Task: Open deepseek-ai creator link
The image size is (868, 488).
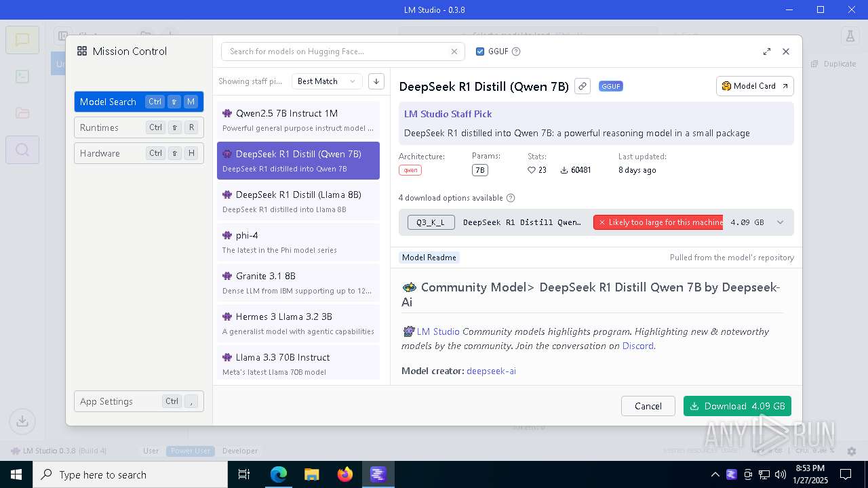Action: pyautogui.click(x=491, y=371)
